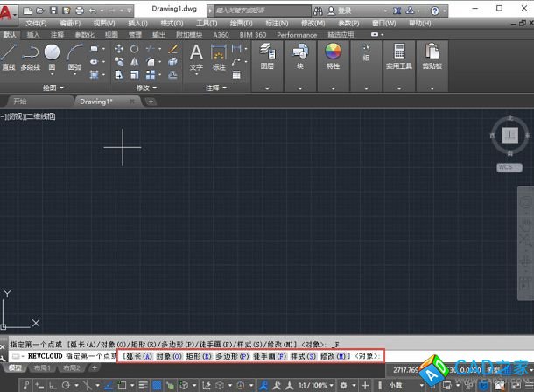Toggle the 模型 model space button
Screen dimensions: 534x392
point(16,368)
